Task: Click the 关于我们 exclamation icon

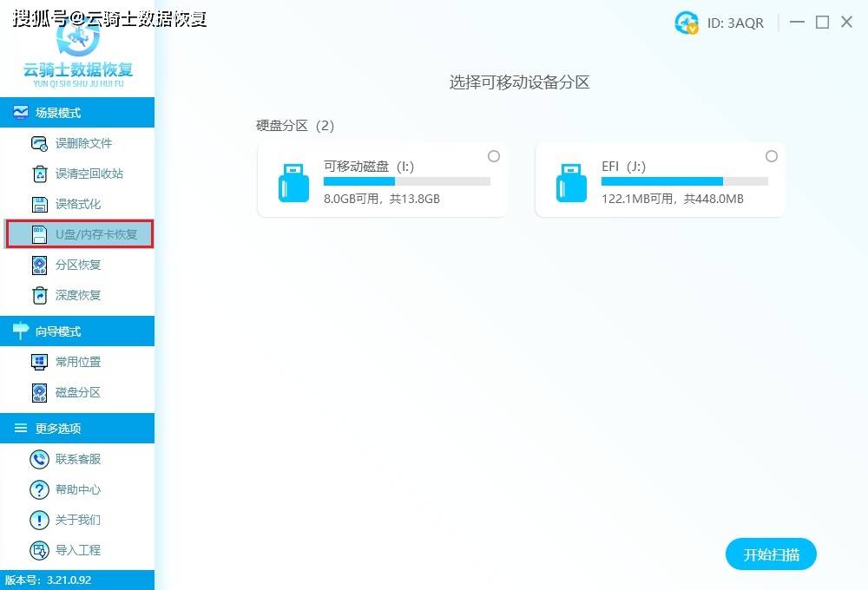Action: tap(39, 521)
